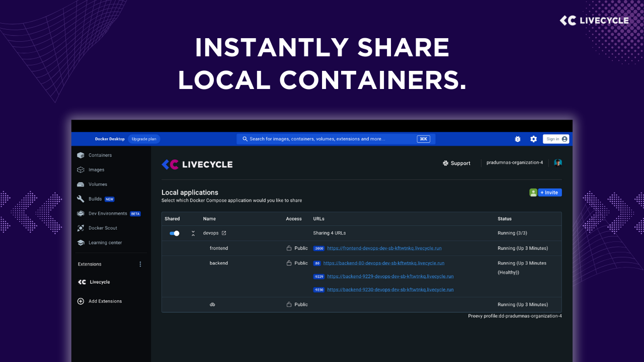Viewport: 644px width, 362px height.
Task: Open the Images sidebar icon
Action: [80, 170]
